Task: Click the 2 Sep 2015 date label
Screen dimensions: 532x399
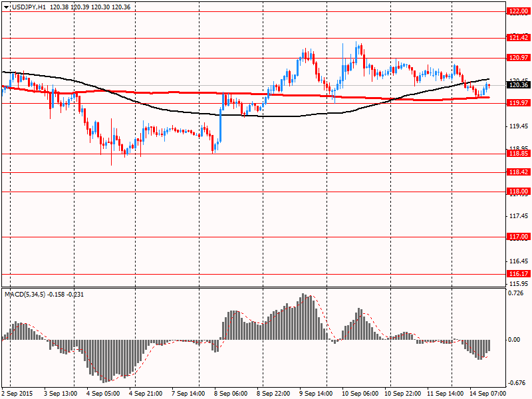Action: pyautogui.click(x=18, y=394)
